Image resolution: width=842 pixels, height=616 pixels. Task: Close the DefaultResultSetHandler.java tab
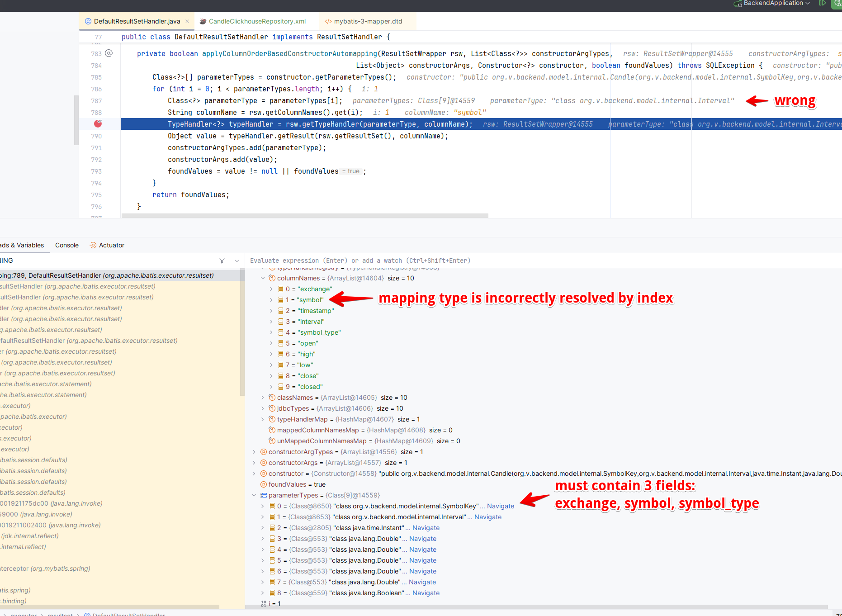coord(187,21)
